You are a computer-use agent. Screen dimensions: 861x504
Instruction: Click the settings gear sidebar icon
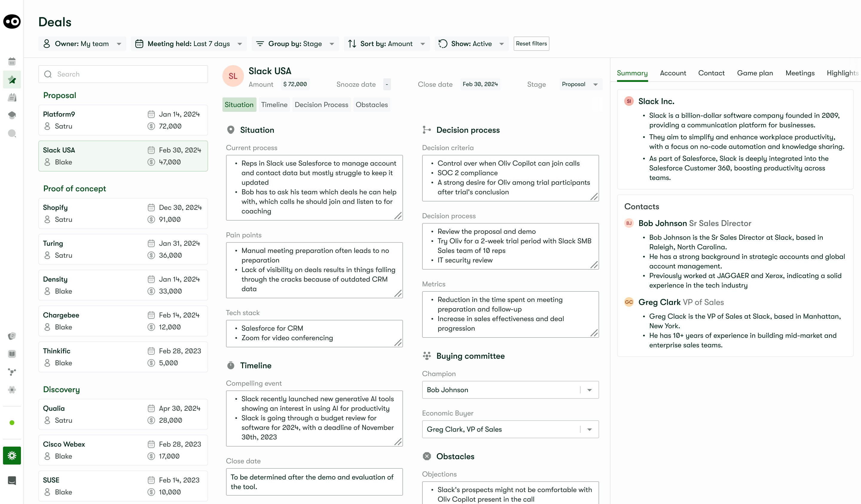[12, 390]
